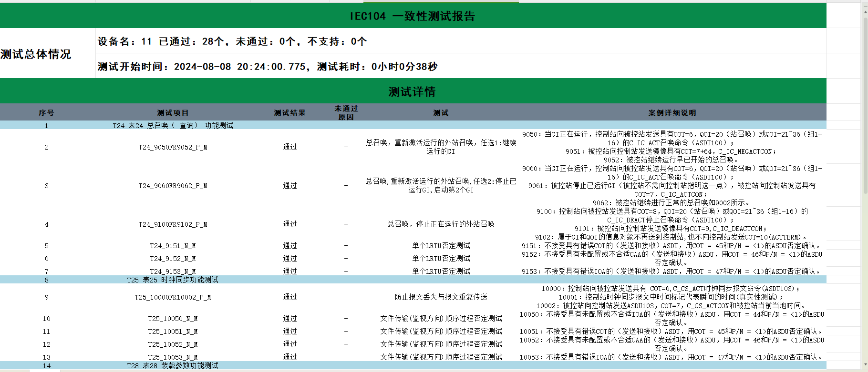Select the 通过 result for T25_10000FR10002_P_M
The height and width of the screenshot is (372, 868).
tap(289, 297)
